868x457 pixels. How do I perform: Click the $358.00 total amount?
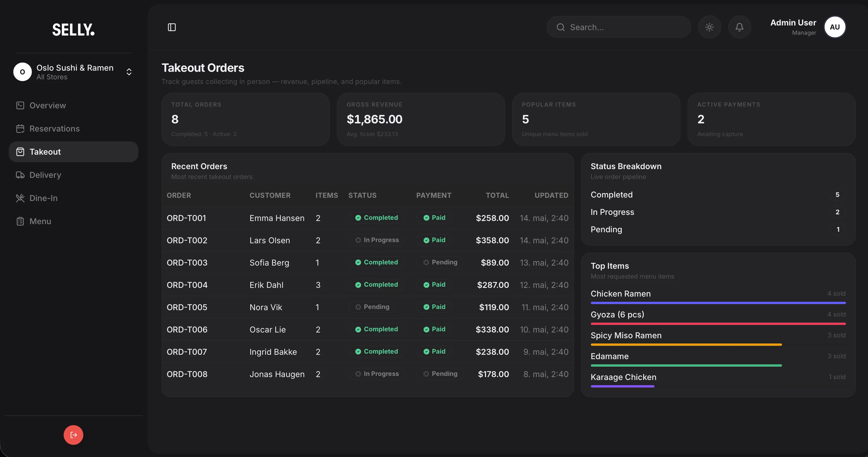tap(492, 240)
